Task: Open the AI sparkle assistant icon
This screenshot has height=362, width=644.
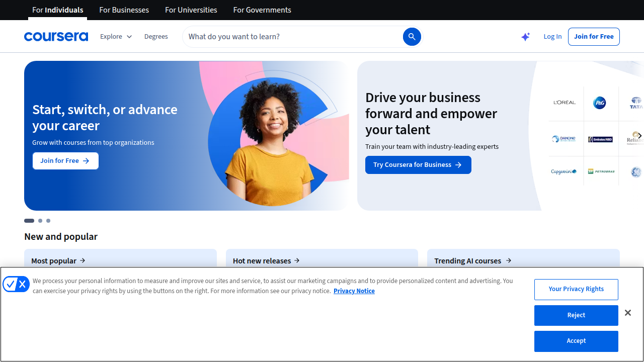Action: click(525, 37)
